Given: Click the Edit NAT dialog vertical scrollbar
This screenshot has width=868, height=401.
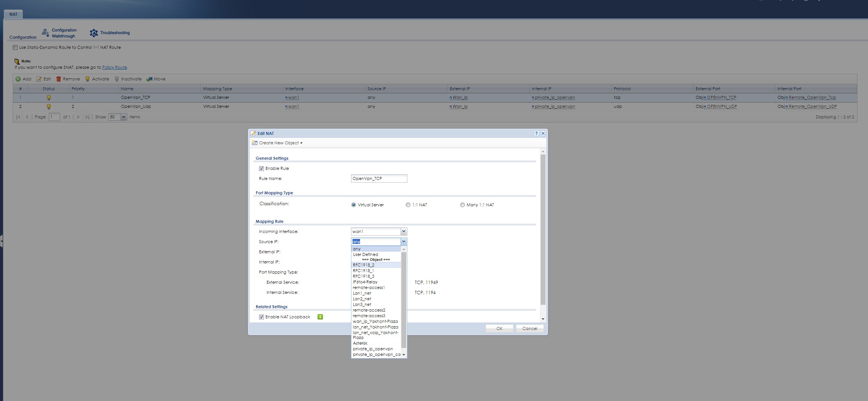Looking at the screenshot, I should (543, 229).
